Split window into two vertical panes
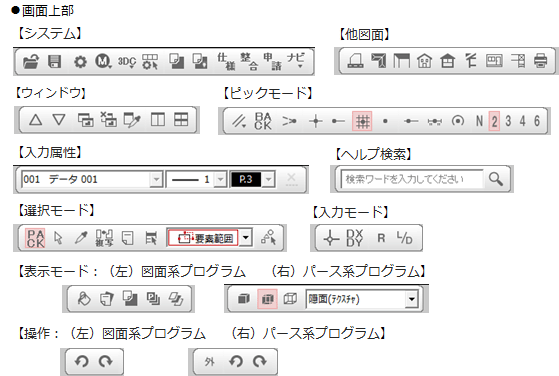This screenshot has height=376, width=559. tap(158, 120)
